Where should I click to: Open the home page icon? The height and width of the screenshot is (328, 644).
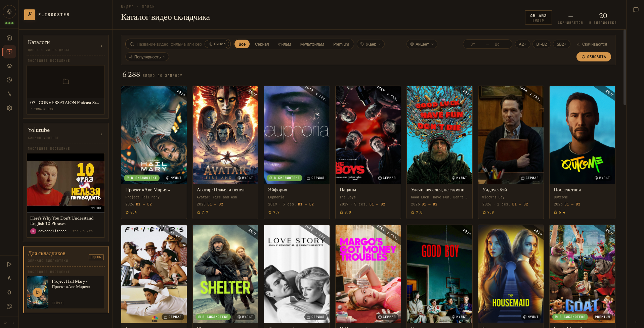coord(9,38)
